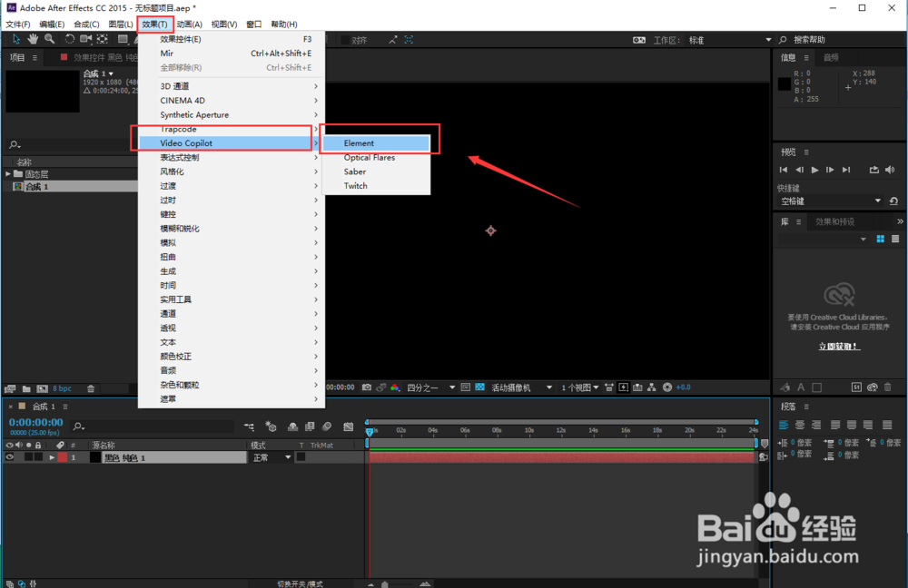Click the center align paragraph icon
The height and width of the screenshot is (588, 908).
pyautogui.click(x=800, y=426)
